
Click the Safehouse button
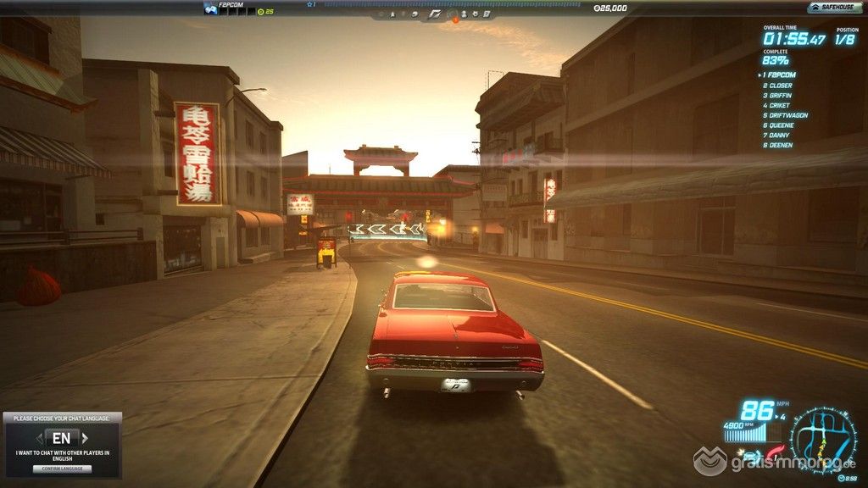click(x=832, y=8)
